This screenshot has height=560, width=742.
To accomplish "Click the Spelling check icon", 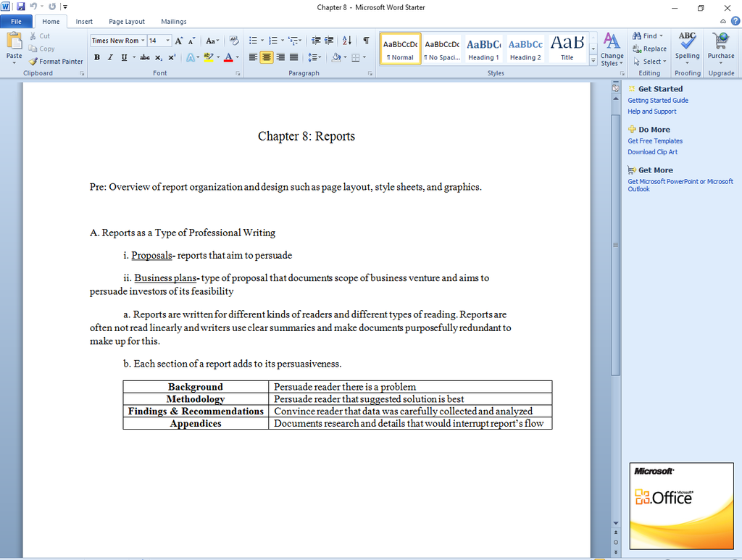I will [x=687, y=41].
